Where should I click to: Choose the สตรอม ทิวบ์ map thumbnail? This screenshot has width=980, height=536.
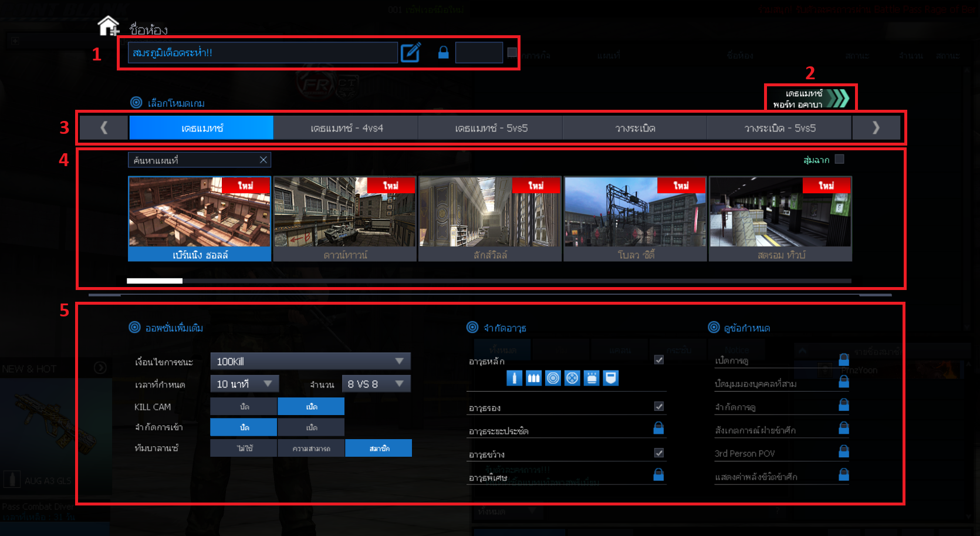click(x=780, y=218)
